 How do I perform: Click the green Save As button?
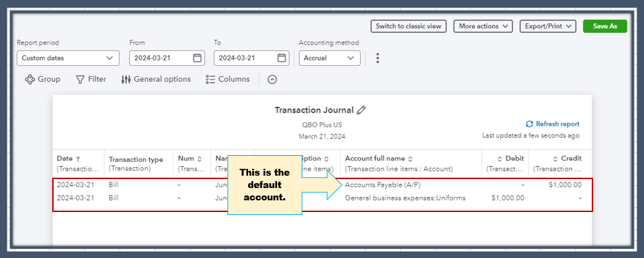pyautogui.click(x=605, y=26)
